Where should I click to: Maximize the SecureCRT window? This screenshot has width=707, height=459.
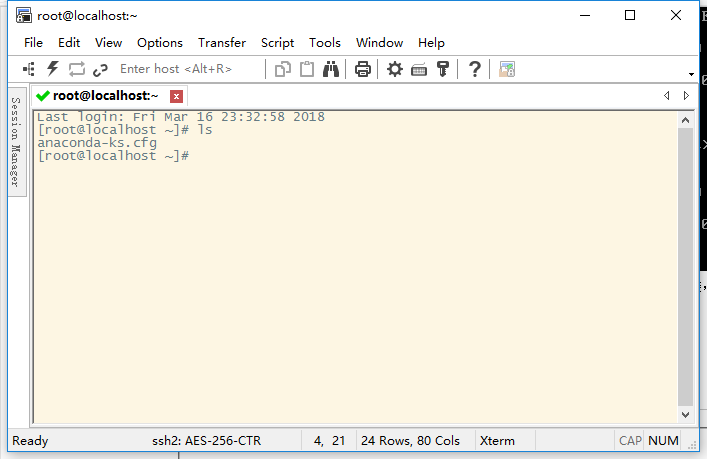click(630, 15)
